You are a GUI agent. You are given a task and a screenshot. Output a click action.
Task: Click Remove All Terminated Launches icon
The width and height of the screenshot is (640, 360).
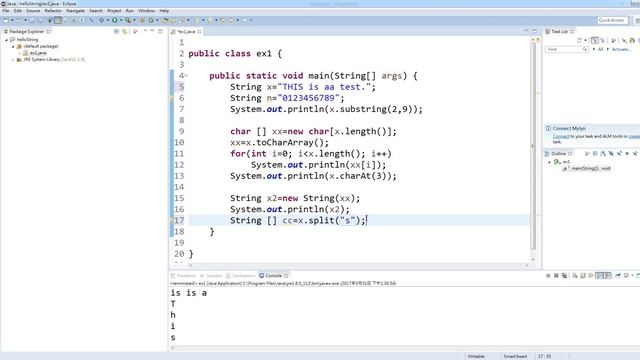coord(564,276)
